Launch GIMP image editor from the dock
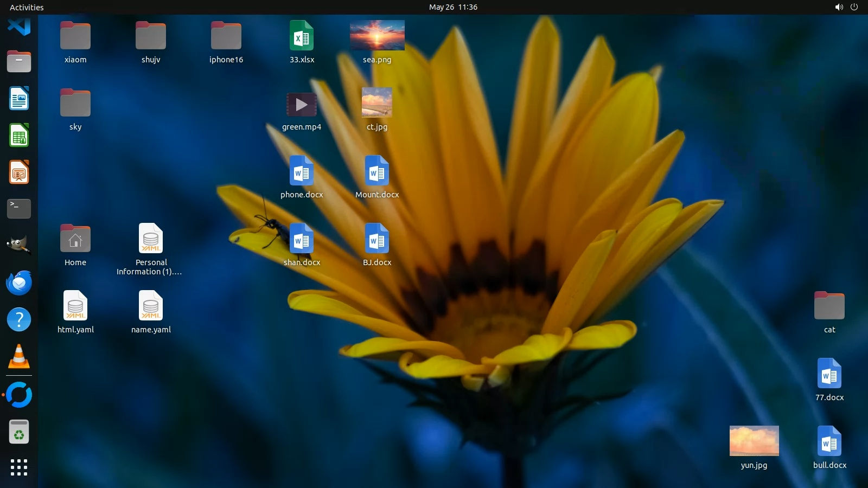 [19, 245]
